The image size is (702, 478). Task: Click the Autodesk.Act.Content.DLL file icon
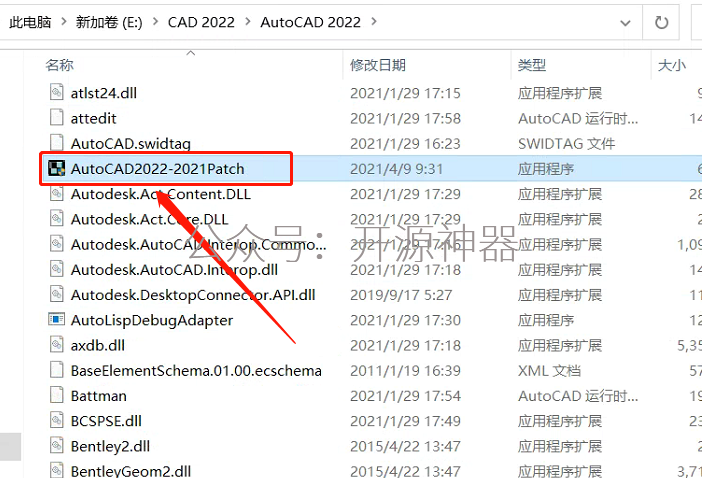click(56, 193)
